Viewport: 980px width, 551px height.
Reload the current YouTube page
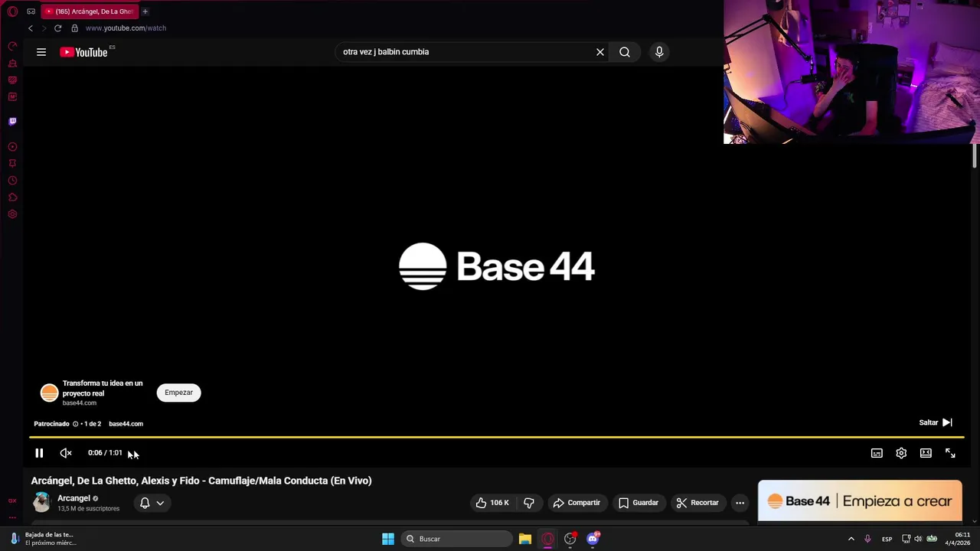[57, 28]
